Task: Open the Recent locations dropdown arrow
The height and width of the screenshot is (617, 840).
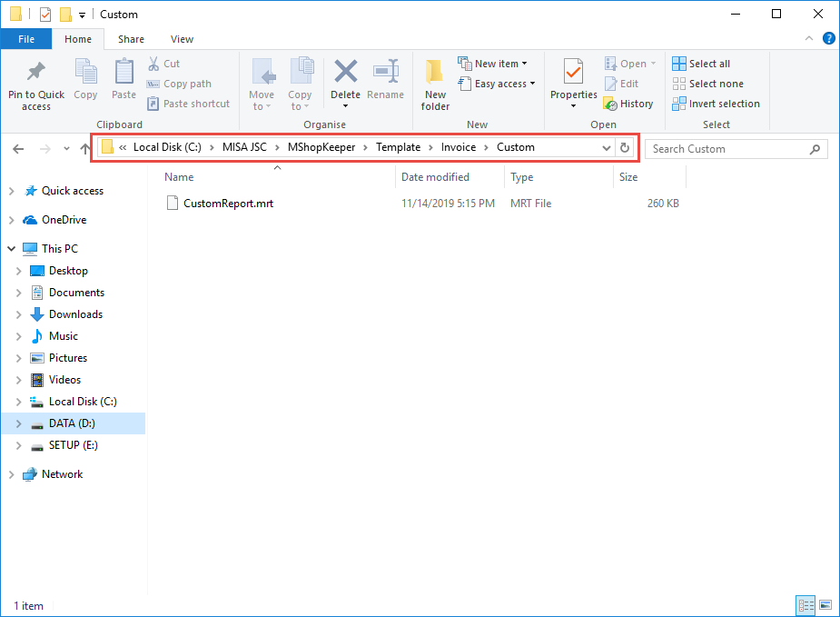Action: 66,149
